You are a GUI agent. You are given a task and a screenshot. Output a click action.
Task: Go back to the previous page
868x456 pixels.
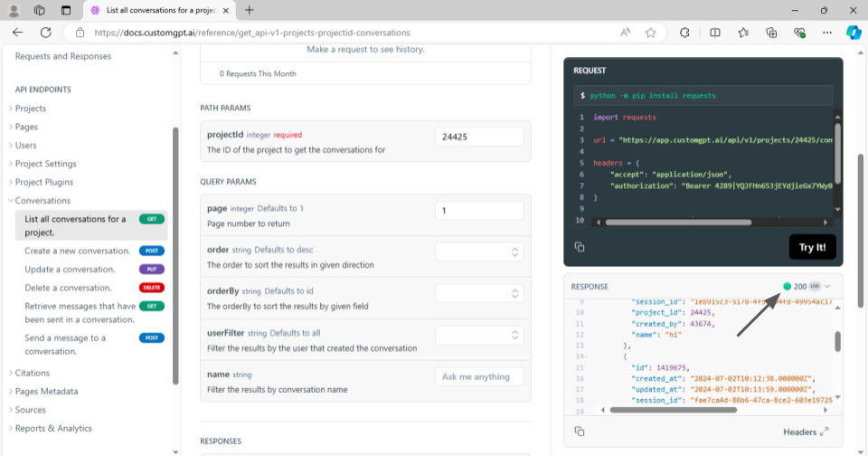coord(18,33)
